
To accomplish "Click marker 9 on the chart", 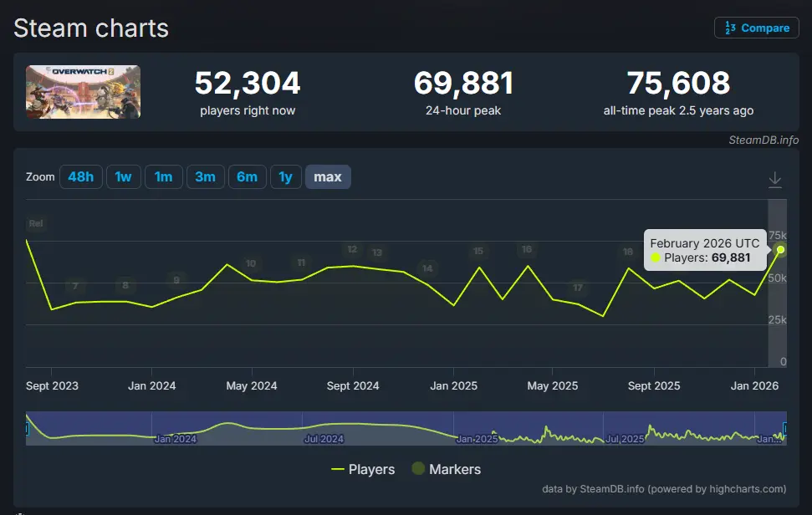I will click(176, 280).
